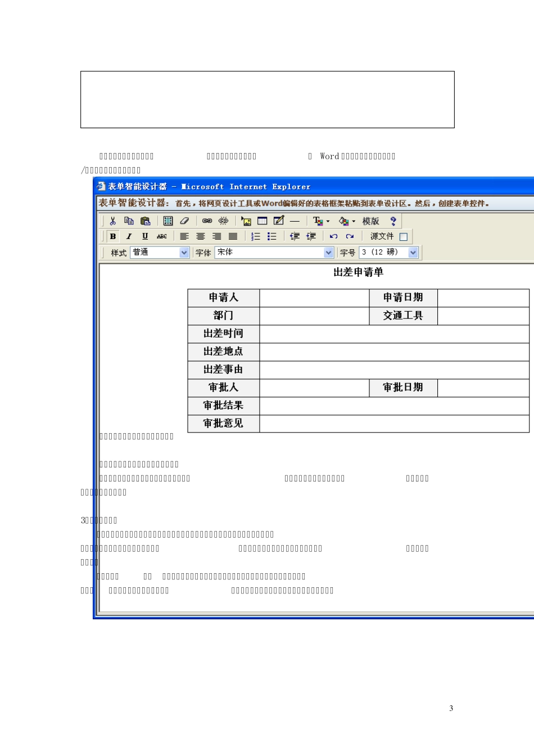Click the Undo arrow icon

[x=333, y=236]
